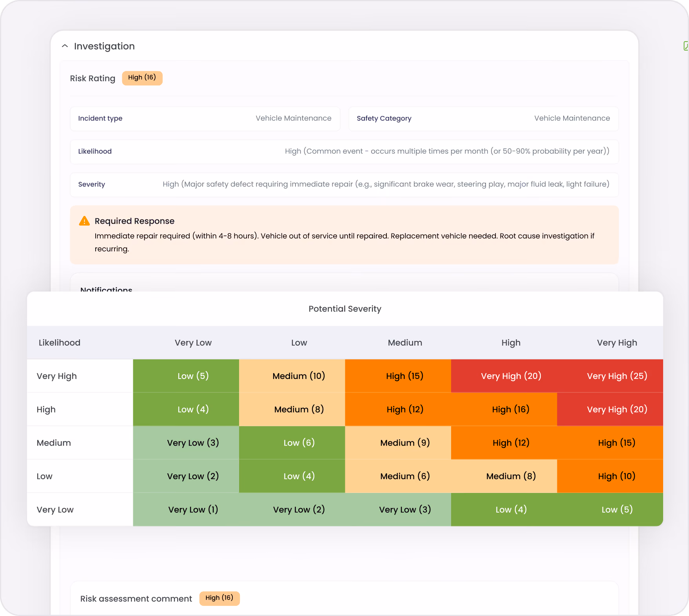Image resolution: width=689 pixels, height=616 pixels.
Task: Collapse the Investigation section chevron
Action: pos(65,46)
